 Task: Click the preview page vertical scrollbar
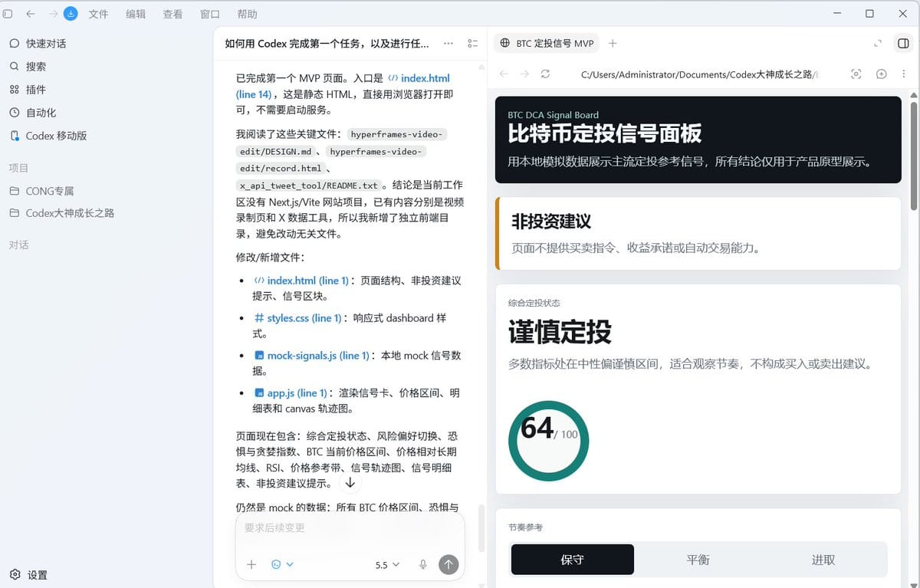(x=913, y=156)
